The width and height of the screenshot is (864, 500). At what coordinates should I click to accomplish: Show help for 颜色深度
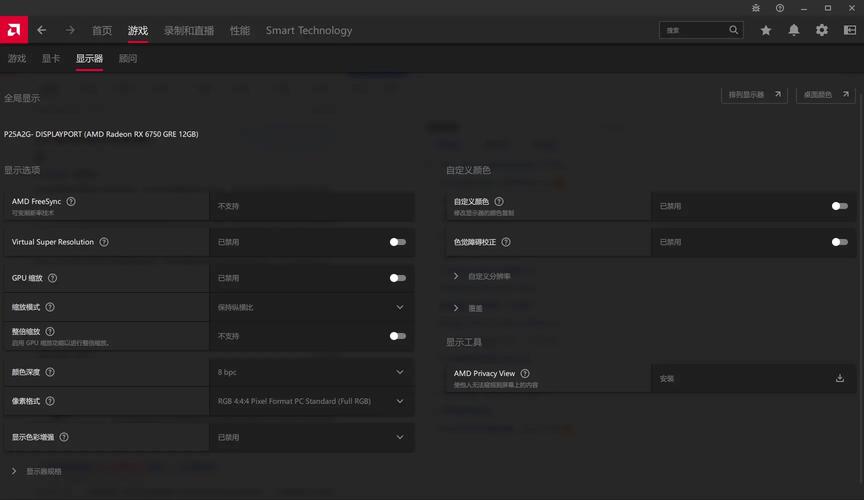(50, 372)
